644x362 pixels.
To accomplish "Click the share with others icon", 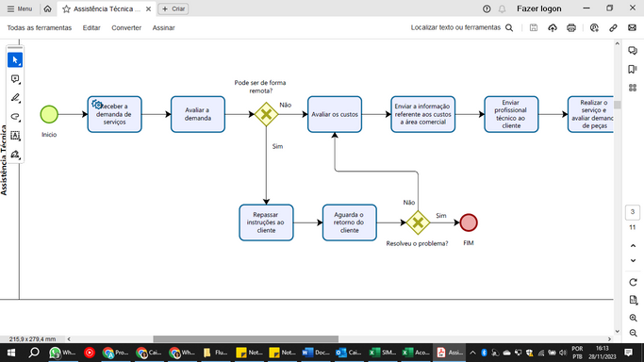I will click(594, 27).
